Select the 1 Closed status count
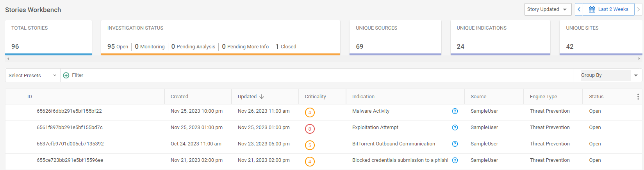The height and width of the screenshot is (170, 644). coord(285,46)
